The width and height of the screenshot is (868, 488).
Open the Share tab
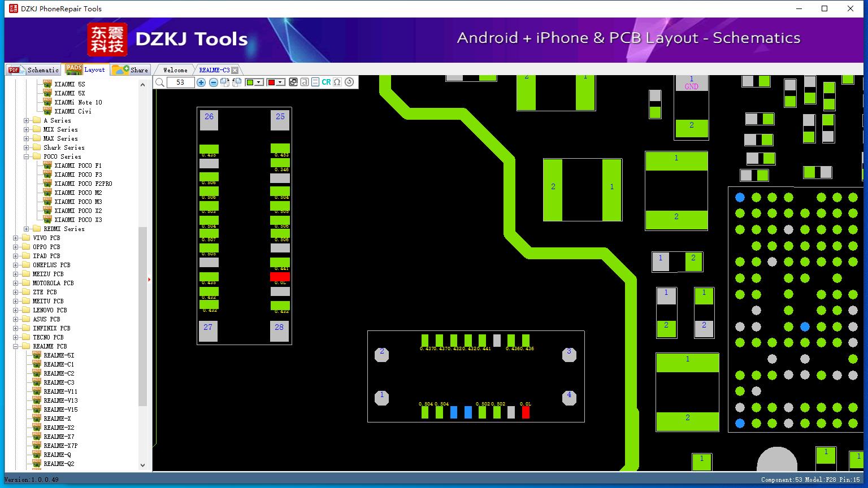(x=130, y=70)
